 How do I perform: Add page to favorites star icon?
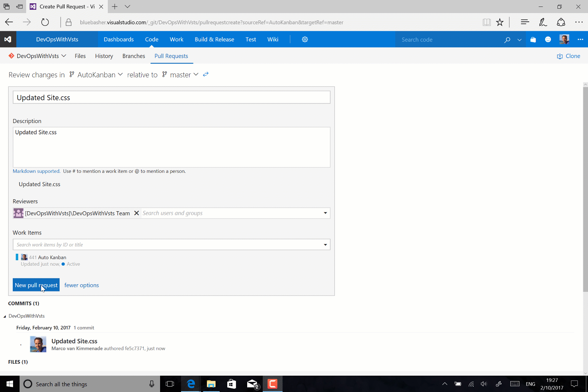coord(500,22)
